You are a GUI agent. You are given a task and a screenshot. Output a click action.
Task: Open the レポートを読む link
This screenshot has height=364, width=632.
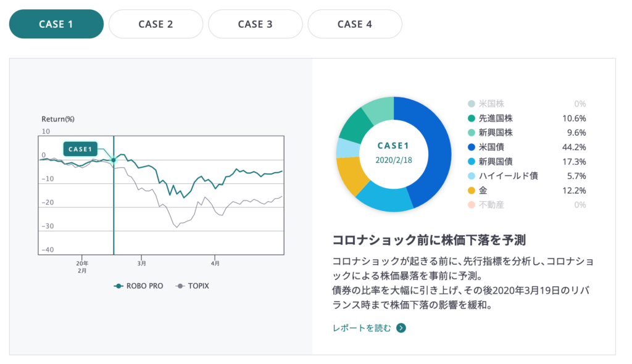[x=362, y=328]
